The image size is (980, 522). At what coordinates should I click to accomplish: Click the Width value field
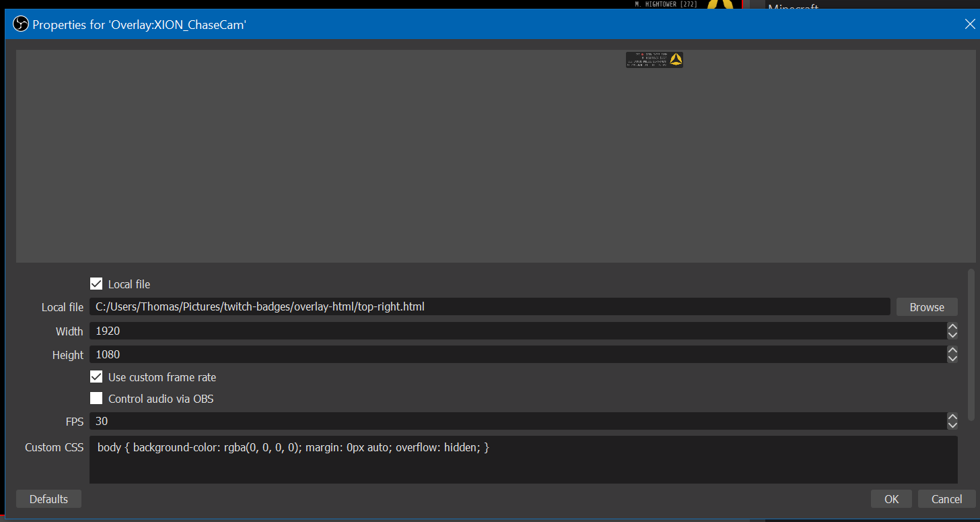click(x=518, y=331)
